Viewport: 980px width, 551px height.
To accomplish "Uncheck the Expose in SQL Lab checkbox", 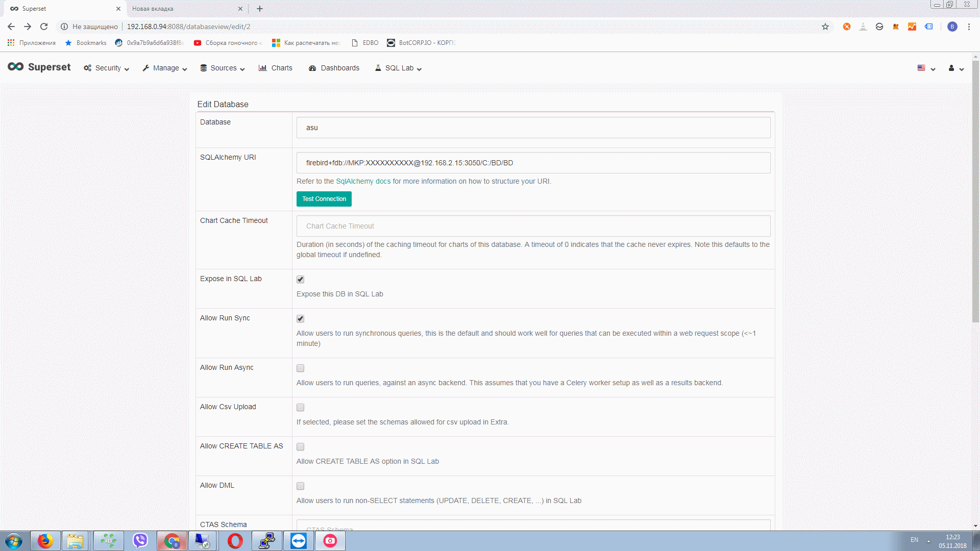I will coord(300,279).
